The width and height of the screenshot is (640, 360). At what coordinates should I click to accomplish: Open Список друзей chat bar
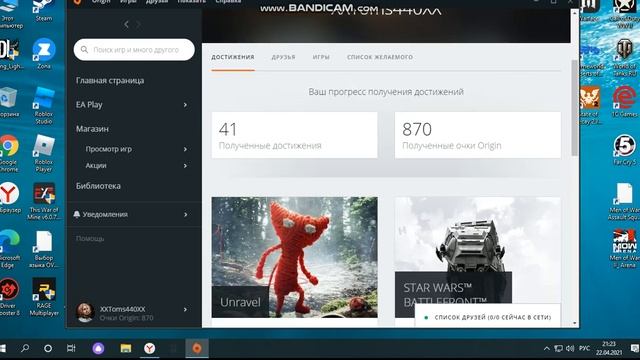[x=488, y=317]
